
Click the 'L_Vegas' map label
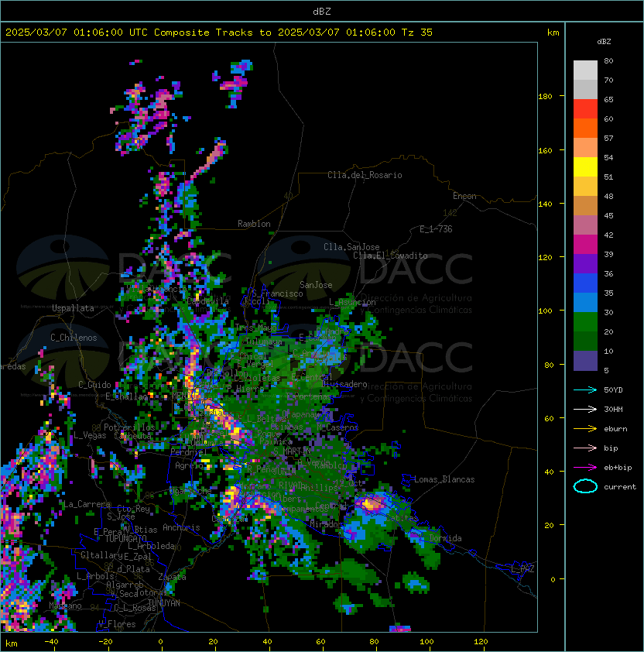click(x=91, y=435)
